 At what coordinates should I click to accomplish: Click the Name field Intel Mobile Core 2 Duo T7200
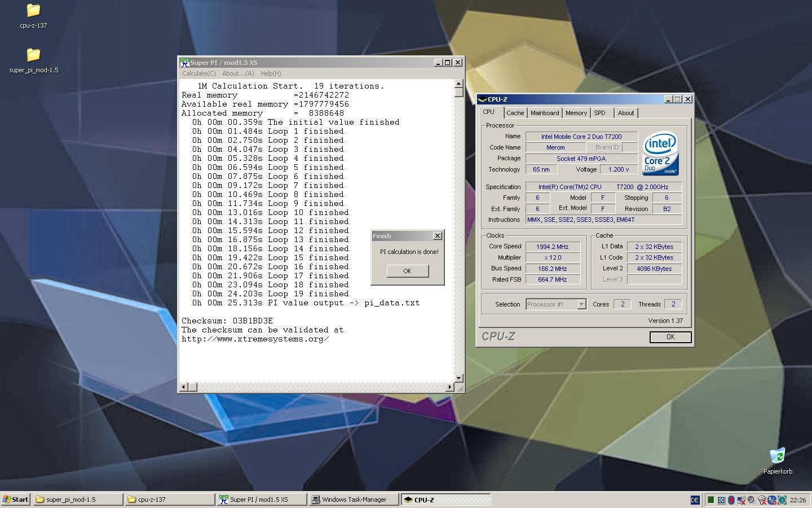click(x=581, y=137)
